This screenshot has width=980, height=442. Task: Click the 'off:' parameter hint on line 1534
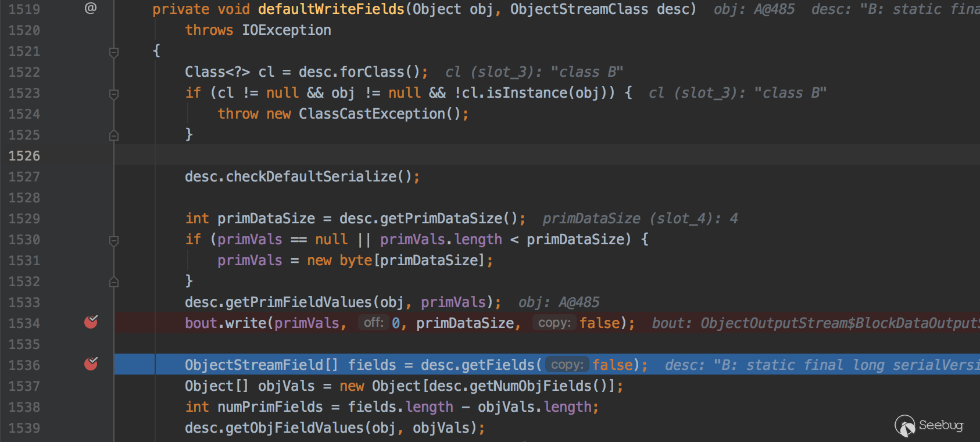pos(373,323)
